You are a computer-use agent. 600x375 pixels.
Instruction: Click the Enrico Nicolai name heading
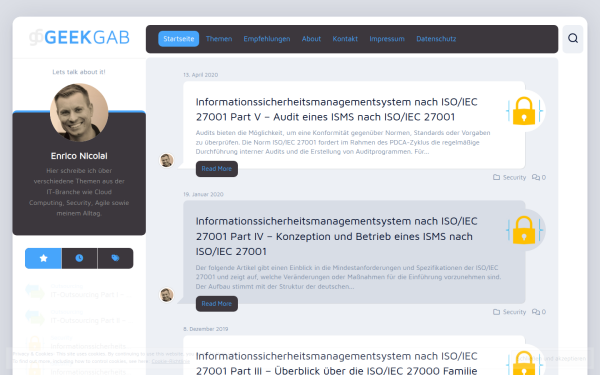(x=79, y=156)
